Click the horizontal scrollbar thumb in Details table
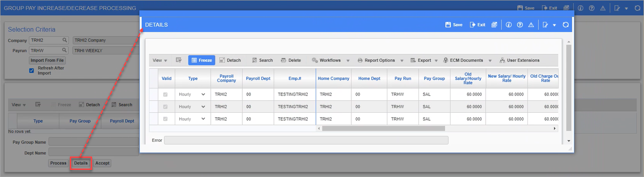This screenshot has width=644, height=177. coord(383,128)
